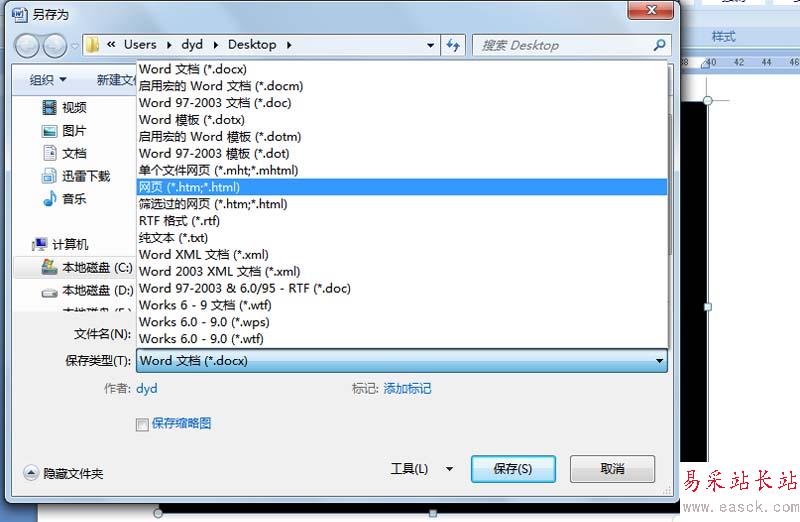800x522 pixels.
Task: Select 单个文件网页 (*.mht;*.mhtml)
Action: 402,170
